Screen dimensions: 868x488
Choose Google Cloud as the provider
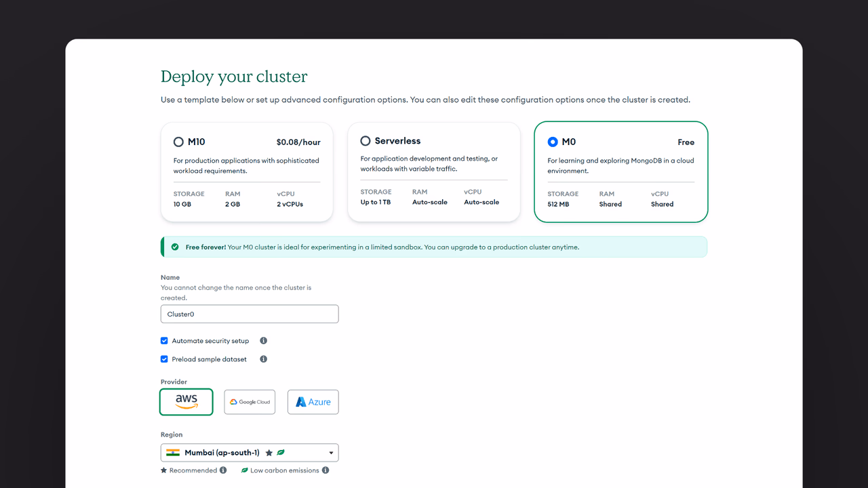[250, 402]
